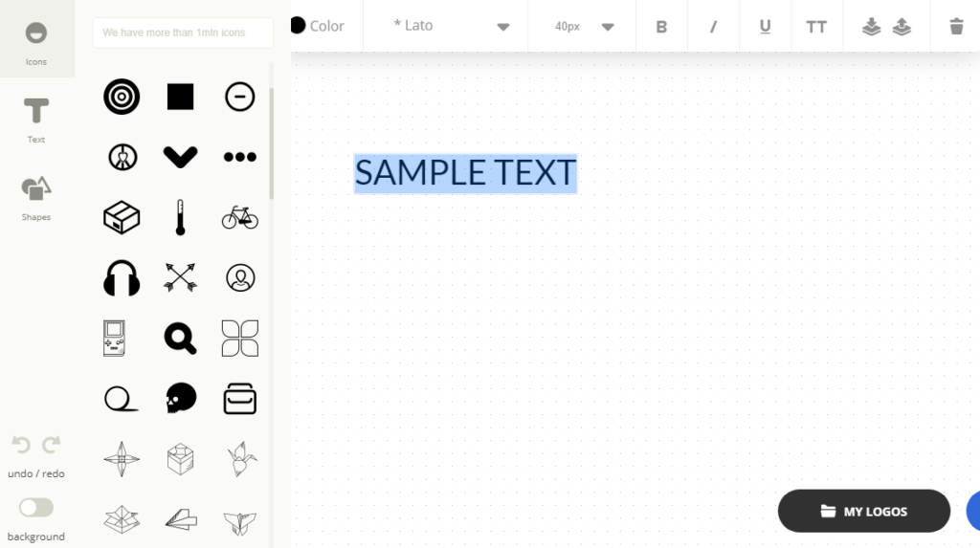Add the skull icon to canvas
This screenshot has height=548, width=980.
click(x=181, y=398)
